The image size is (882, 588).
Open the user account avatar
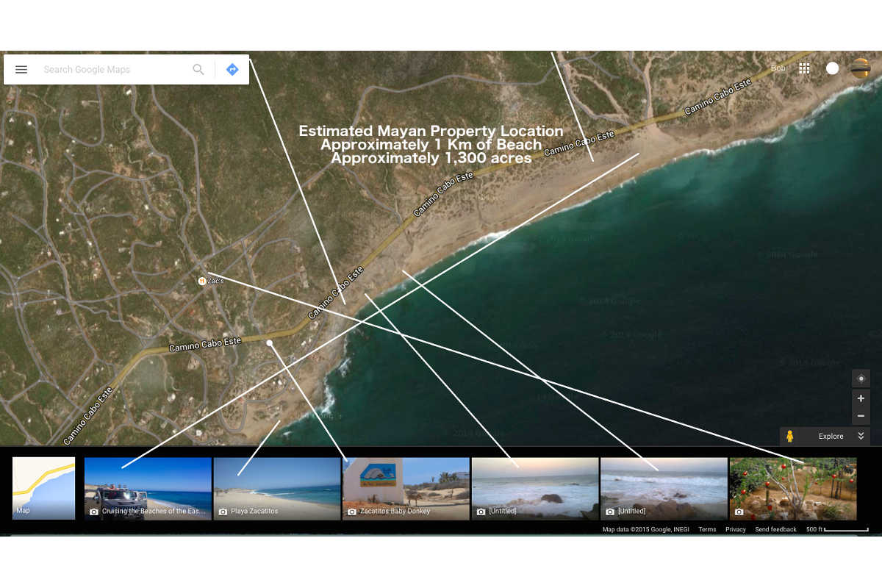[861, 68]
